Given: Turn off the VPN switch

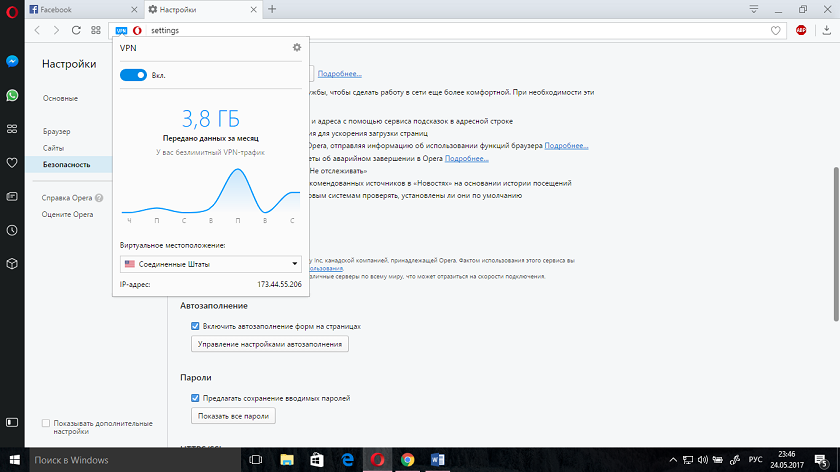Looking at the screenshot, I should pos(133,75).
